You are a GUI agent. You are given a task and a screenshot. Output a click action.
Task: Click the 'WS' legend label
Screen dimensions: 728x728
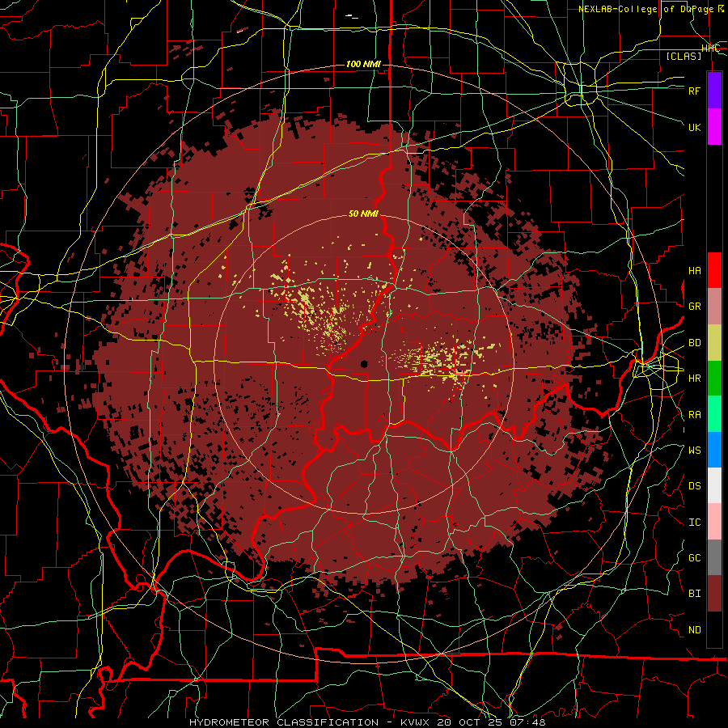point(694,450)
